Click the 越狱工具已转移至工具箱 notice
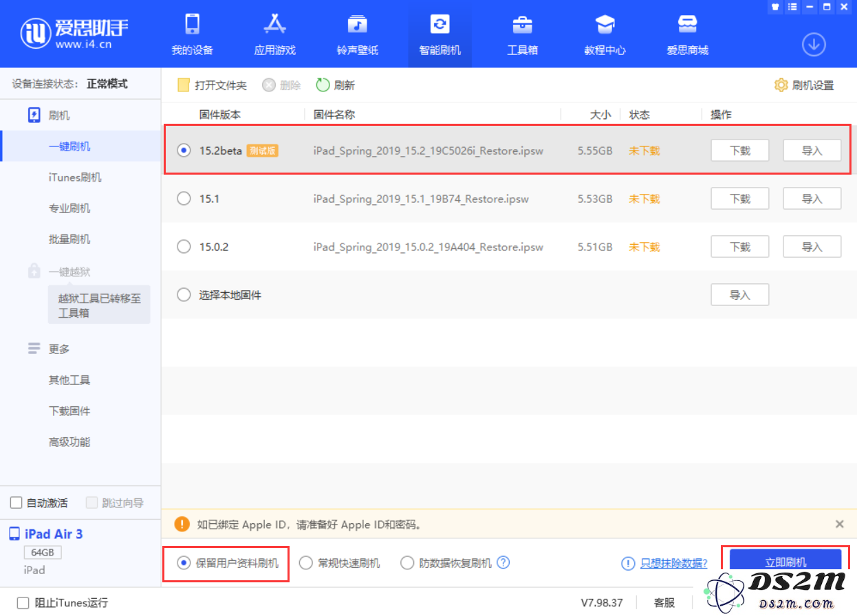 pyautogui.click(x=99, y=305)
